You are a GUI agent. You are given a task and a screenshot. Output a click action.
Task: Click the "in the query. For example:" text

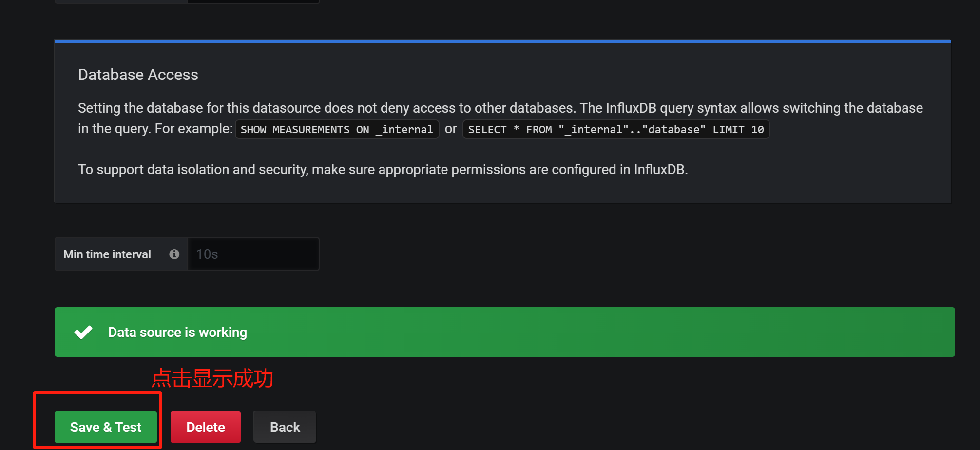[155, 129]
